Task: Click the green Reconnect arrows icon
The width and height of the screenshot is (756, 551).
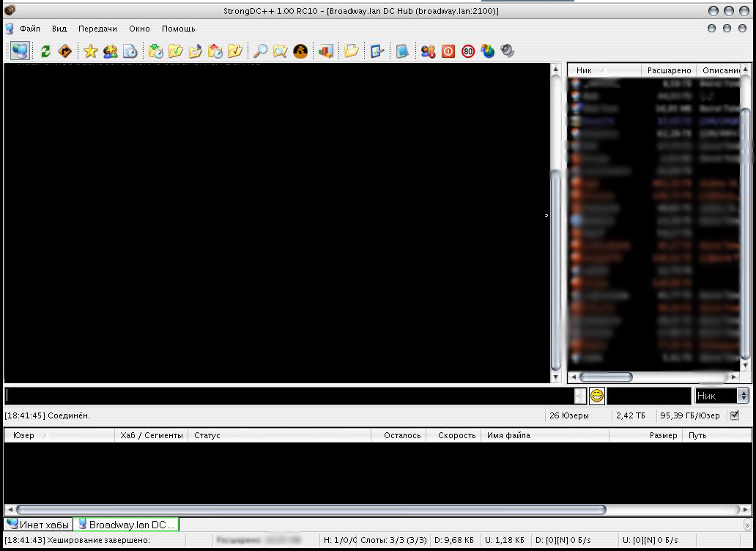Action: coord(45,51)
